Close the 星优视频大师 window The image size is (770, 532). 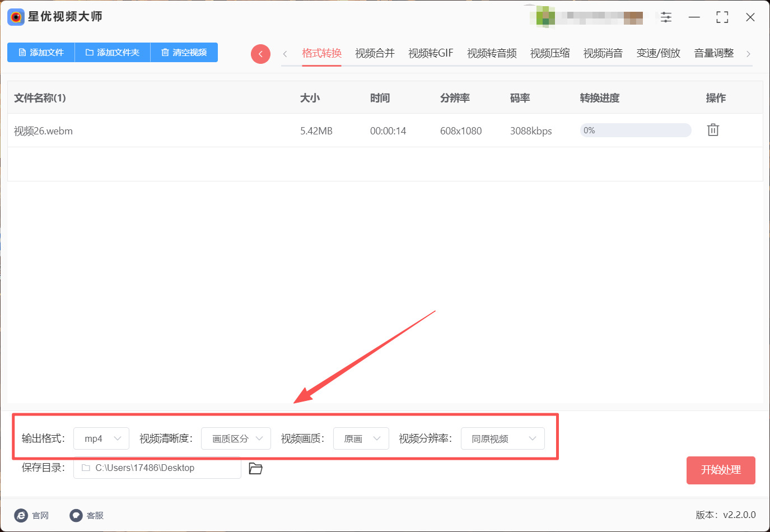(750, 17)
